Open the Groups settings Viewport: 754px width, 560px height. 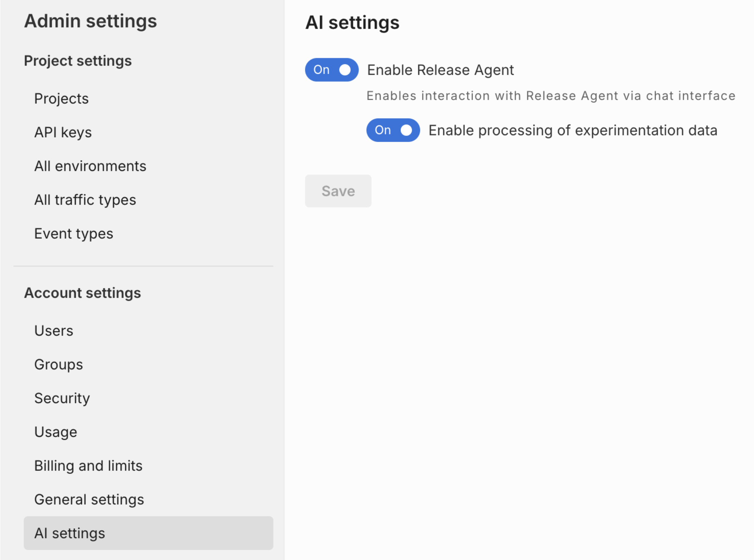click(58, 364)
